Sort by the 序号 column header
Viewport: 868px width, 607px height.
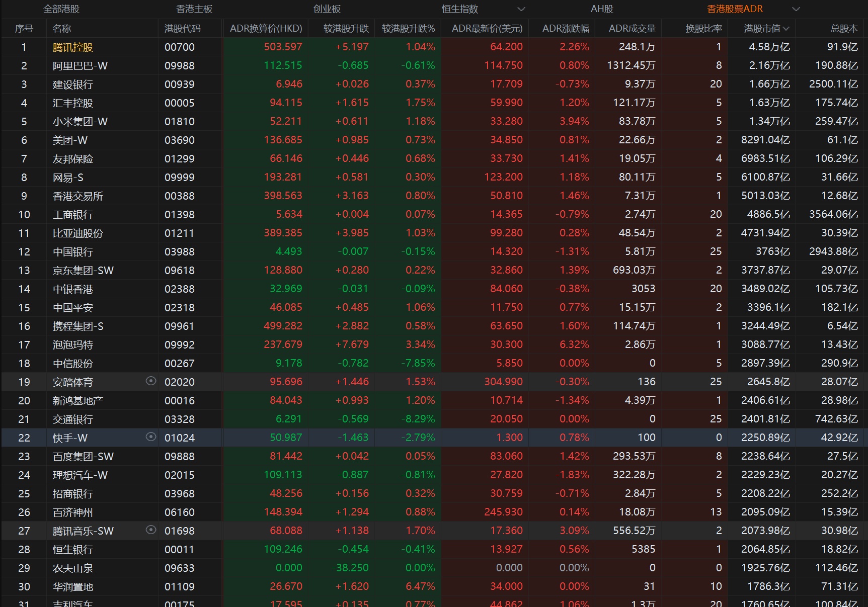coord(24,29)
